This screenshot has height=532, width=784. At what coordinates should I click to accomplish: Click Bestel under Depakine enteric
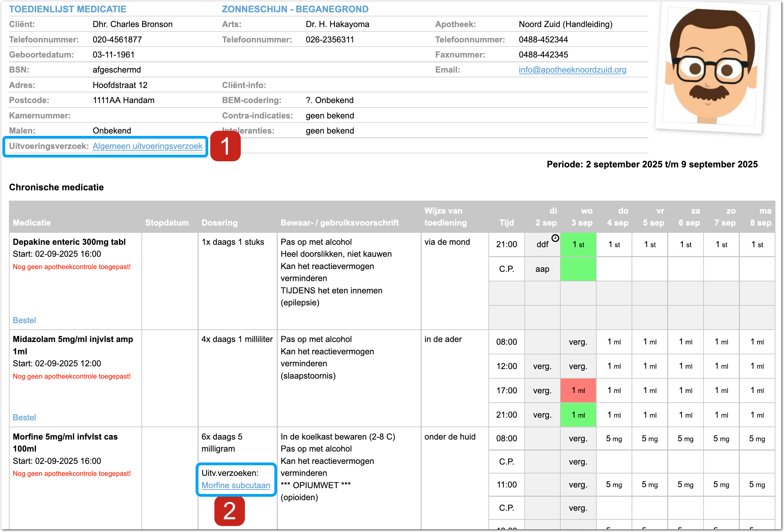(x=24, y=320)
